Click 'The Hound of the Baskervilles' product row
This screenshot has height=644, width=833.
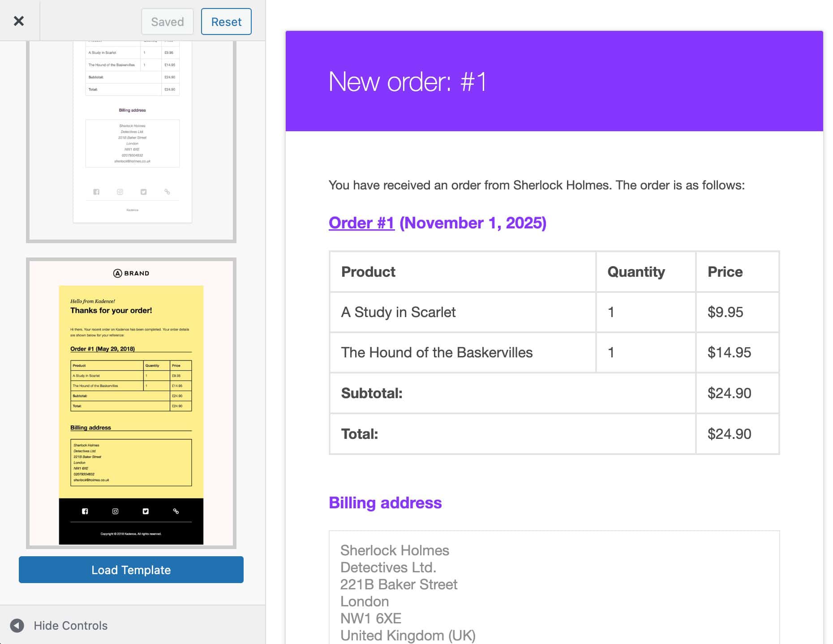(437, 352)
